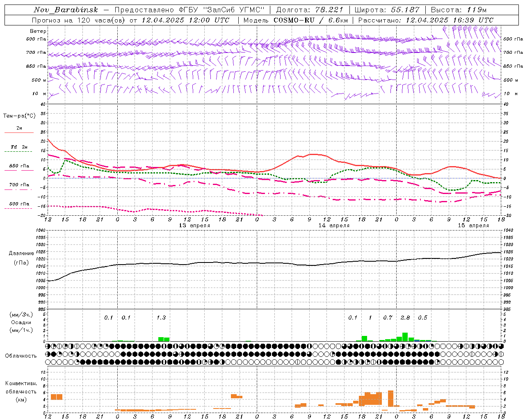Click the 14 апреля date label
Screen dimensions: 525x420
[334, 226]
